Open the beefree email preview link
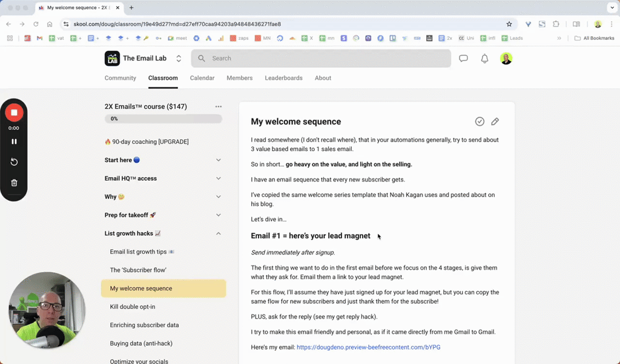The width and height of the screenshot is (620, 364). (x=368, y=347)
